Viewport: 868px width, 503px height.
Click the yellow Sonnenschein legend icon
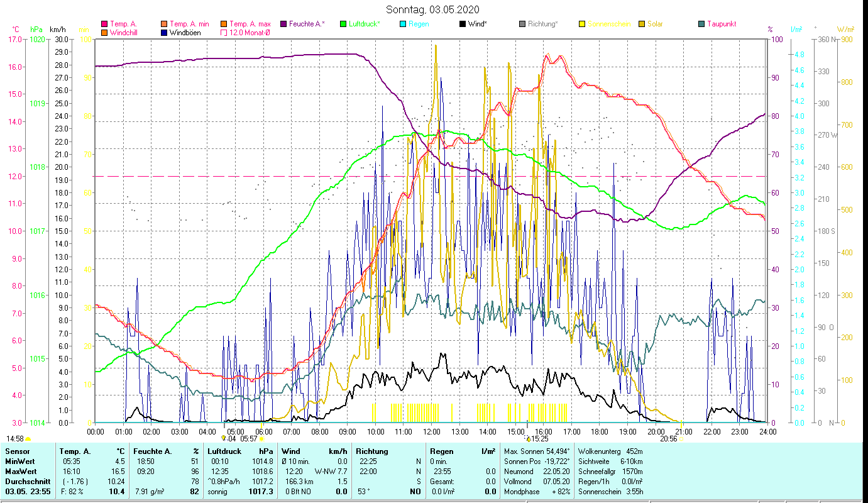582,24
